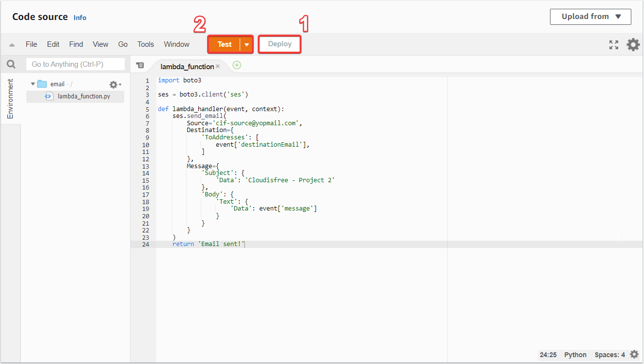
Task: Click the Python language status item
Action: click(575, 355)
